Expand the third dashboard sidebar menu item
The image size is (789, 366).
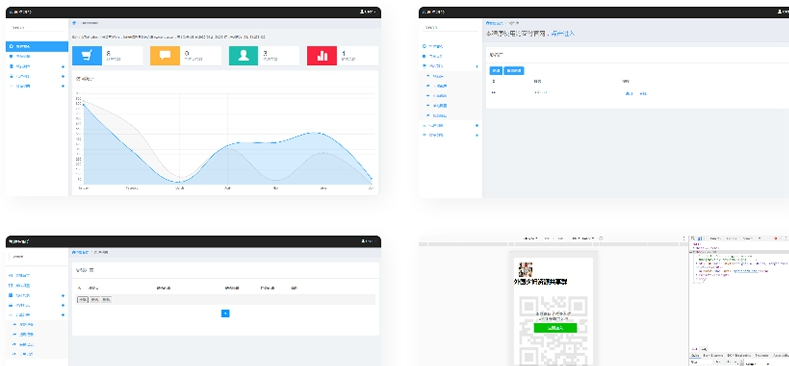tap(37, 66)
